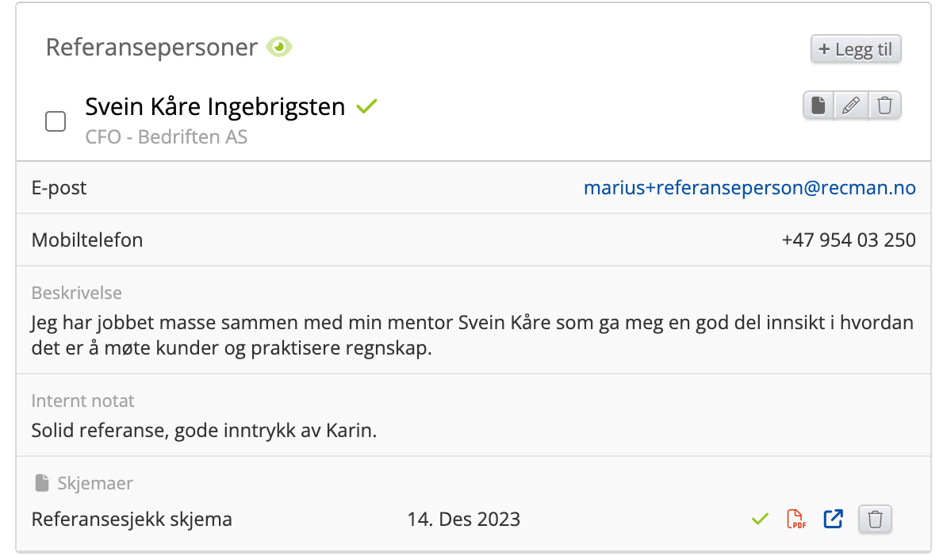The image size is (947, 560).
Task: Select the Referansesjekk skjema entry
Action: (132, 520)
